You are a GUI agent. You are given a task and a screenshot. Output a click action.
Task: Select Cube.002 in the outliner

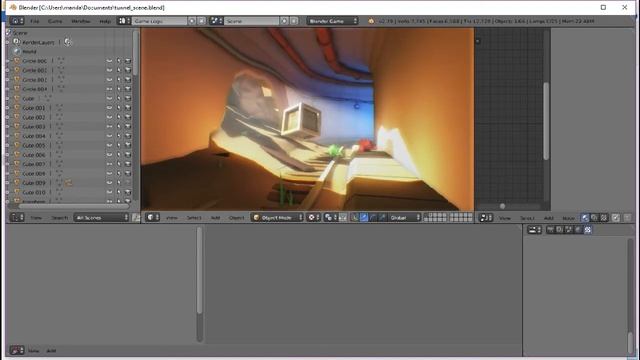(x=34, y=117)
